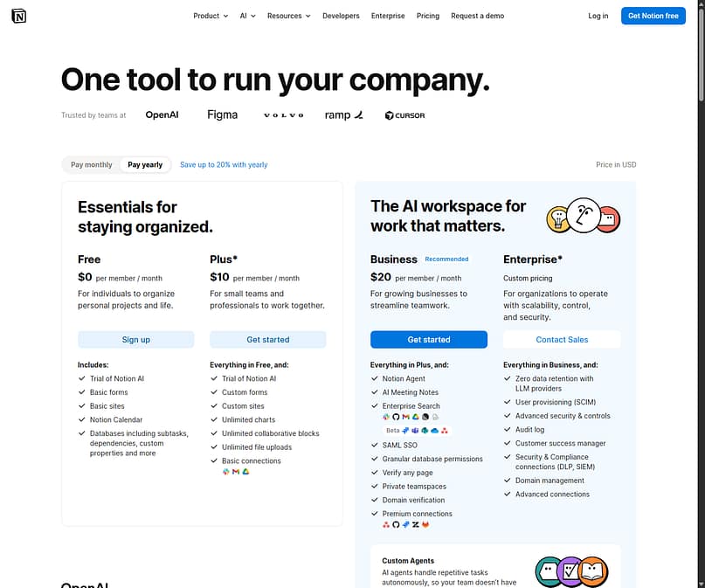
Task: Click the OpenAI logo in the trusted row
Action: pos(162,114)
